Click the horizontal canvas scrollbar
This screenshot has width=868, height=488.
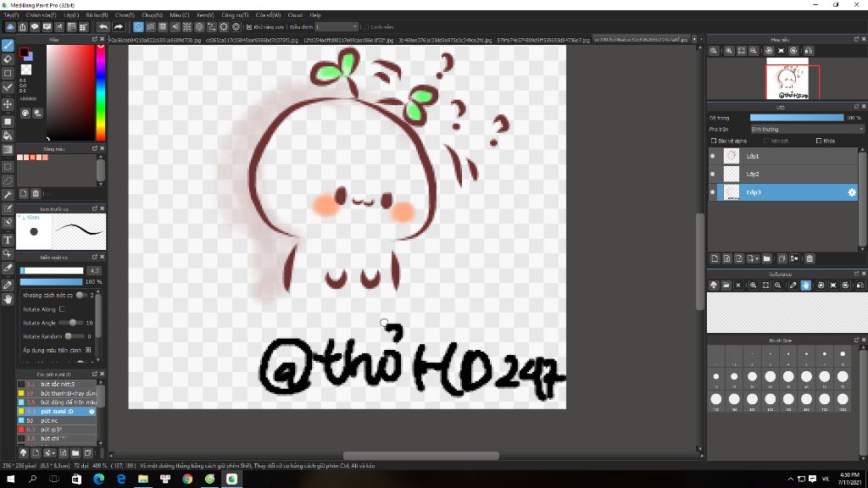click(x=420, y=456)
